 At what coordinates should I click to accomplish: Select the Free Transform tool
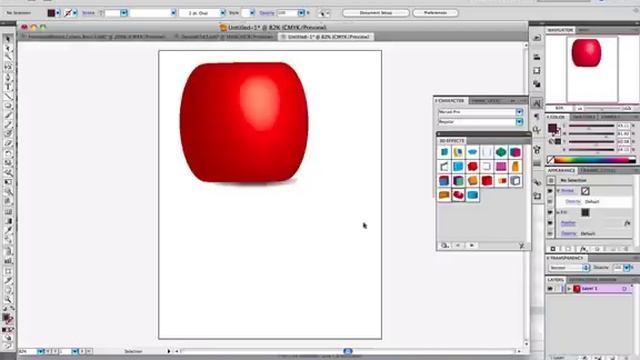8,182
